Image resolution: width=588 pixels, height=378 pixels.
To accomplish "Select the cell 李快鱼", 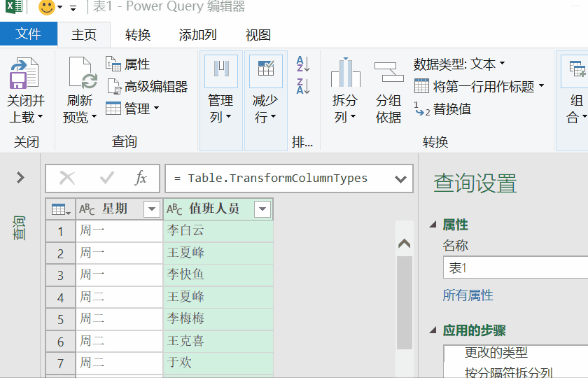I will point(218,275).
